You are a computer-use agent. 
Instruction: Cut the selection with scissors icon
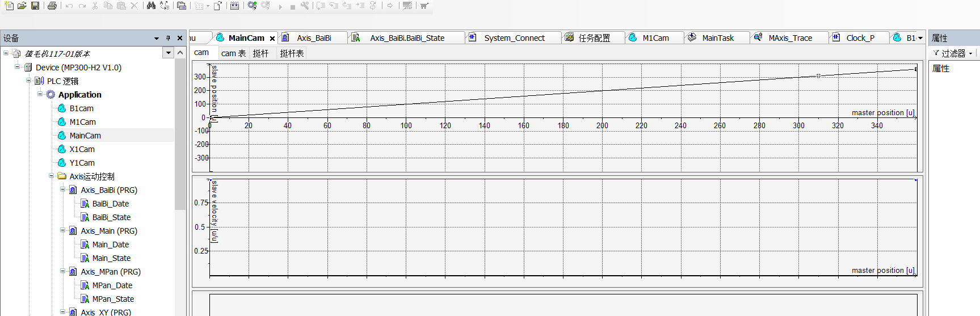[x=95, y=6]
